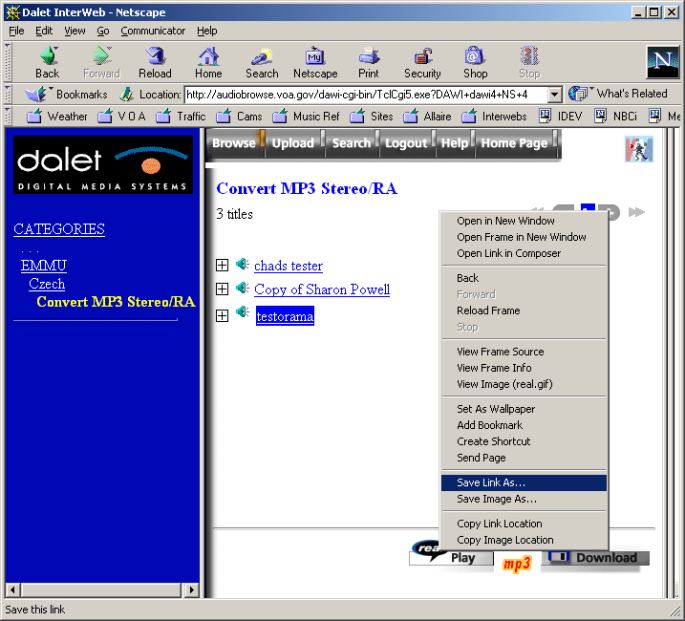This screenshot has width=685, height=621.
Task: Open the Allaire bookmark folder
Action: (427, 116)
